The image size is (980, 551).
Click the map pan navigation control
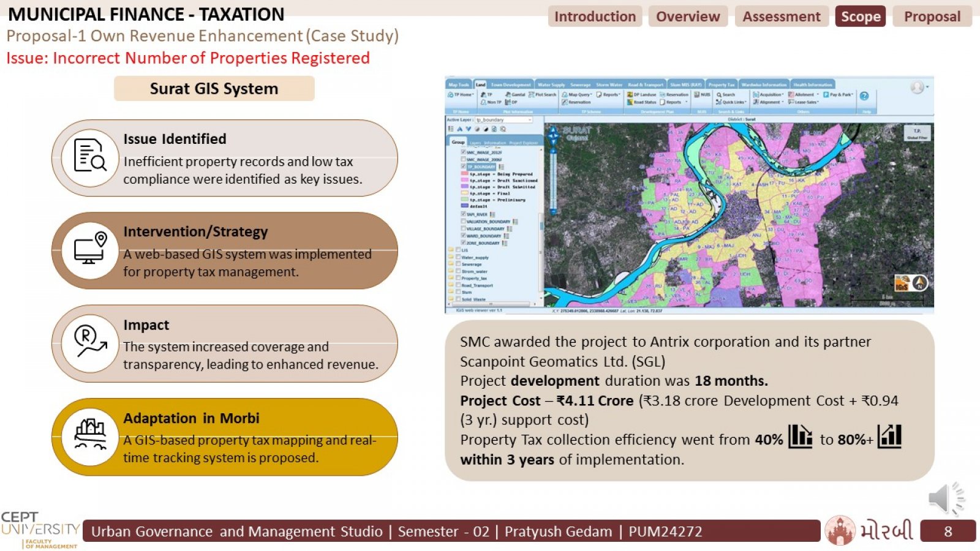[553, 137]
